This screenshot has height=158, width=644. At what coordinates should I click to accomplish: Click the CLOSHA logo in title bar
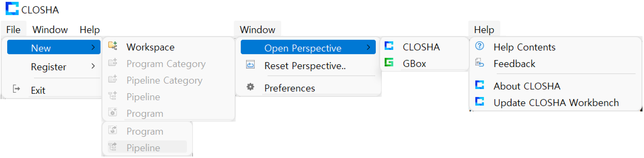coord(12,8)
